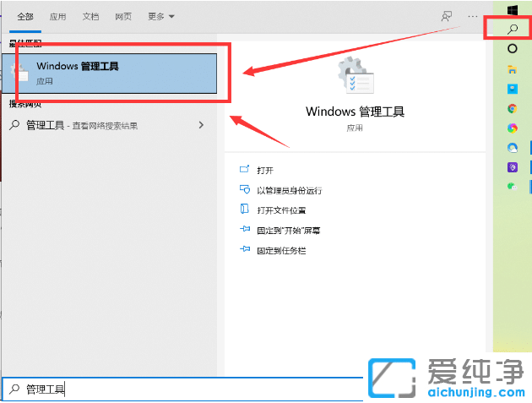Open the three-dot options menu

pos(472,16)
